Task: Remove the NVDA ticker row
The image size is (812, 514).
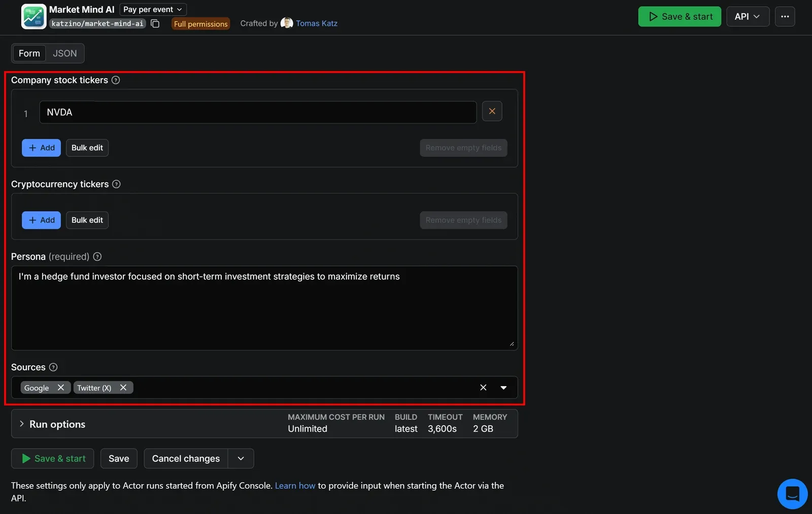Action: (x=492, y=111)
